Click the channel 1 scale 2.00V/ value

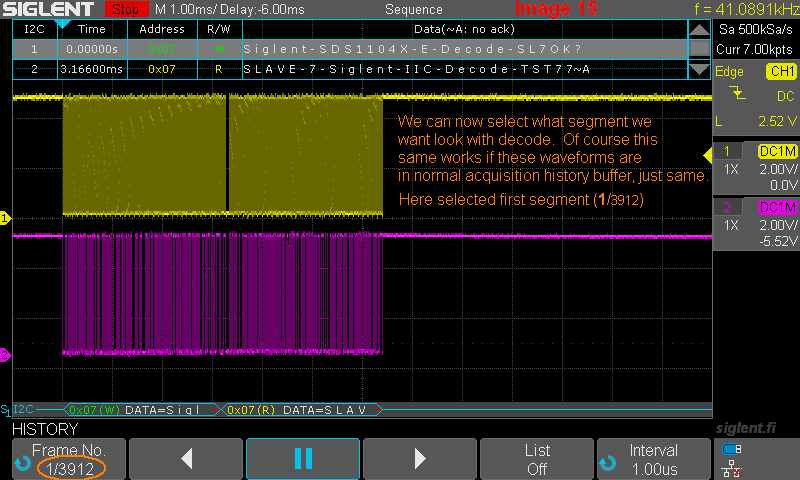pos(778,169)
